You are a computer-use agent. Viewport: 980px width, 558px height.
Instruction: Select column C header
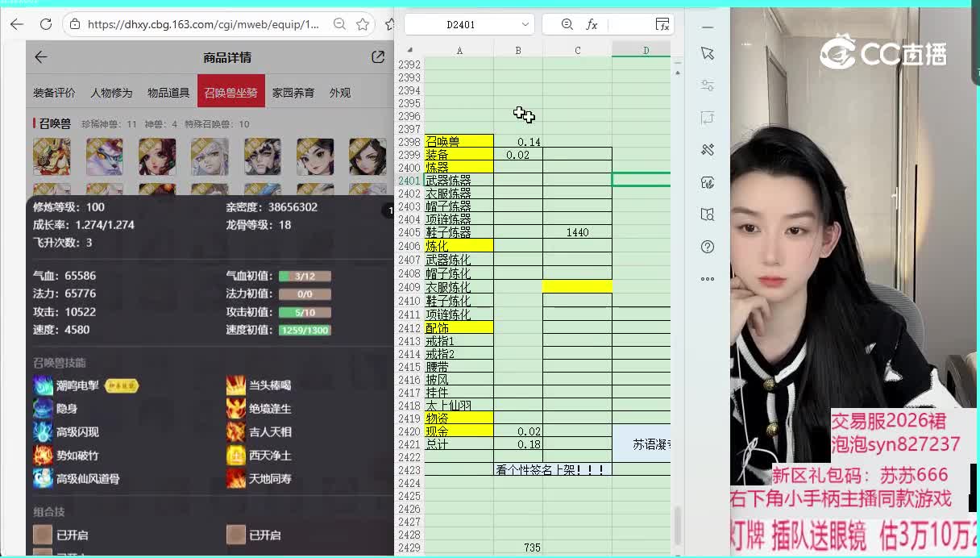[x=578, y=51]
